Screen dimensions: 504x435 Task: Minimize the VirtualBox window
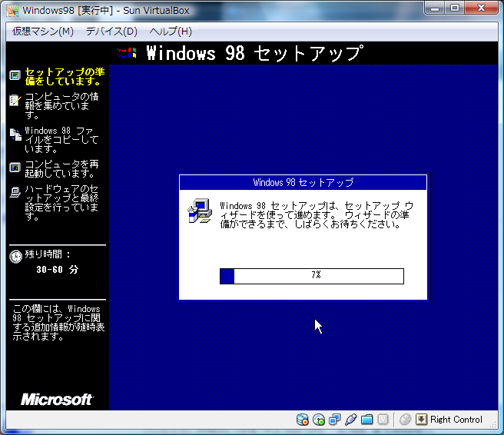[435, 8]
